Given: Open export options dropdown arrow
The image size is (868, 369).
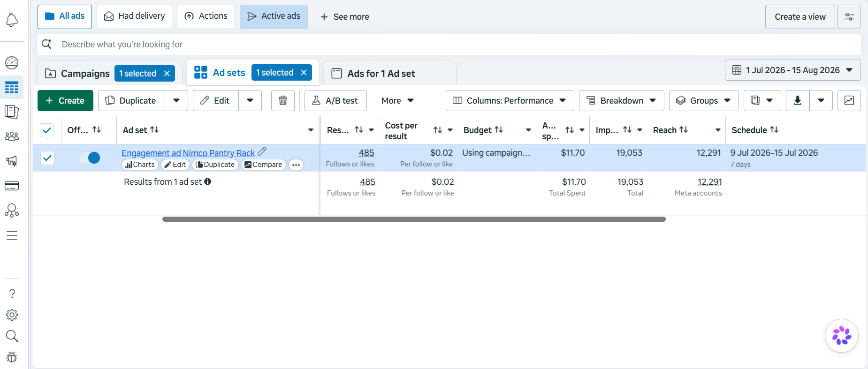Looking at the screenshot, I should [x=821, y=100].
